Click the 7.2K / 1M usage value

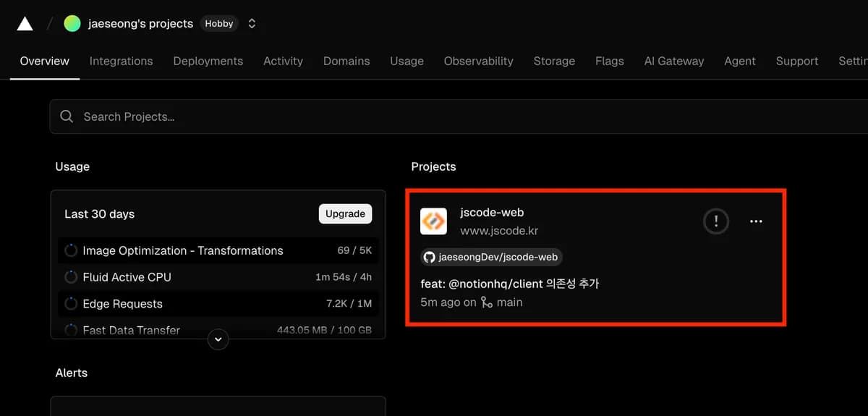tap(349, 304)
